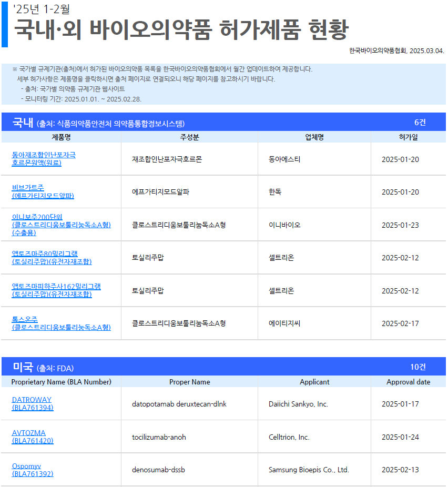The image size is (448, 487).
Task: Open the 앱토즈마주80밀리그램 product link
Action: (x=52, y=258)
